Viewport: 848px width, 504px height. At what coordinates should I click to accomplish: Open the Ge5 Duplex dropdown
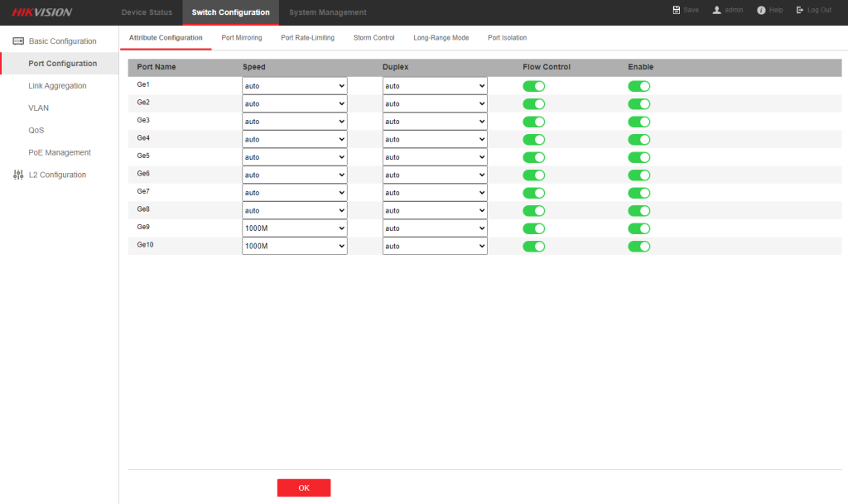[435, 157]
